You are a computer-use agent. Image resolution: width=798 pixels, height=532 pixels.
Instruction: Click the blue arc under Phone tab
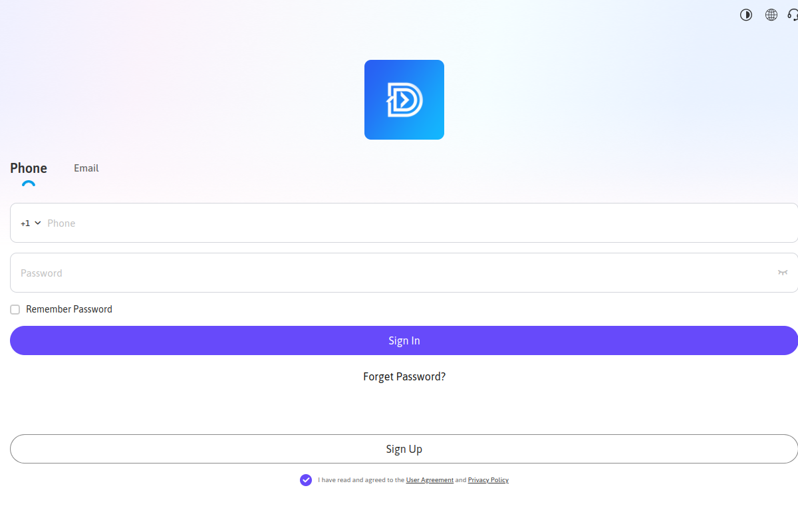point(29,184)
